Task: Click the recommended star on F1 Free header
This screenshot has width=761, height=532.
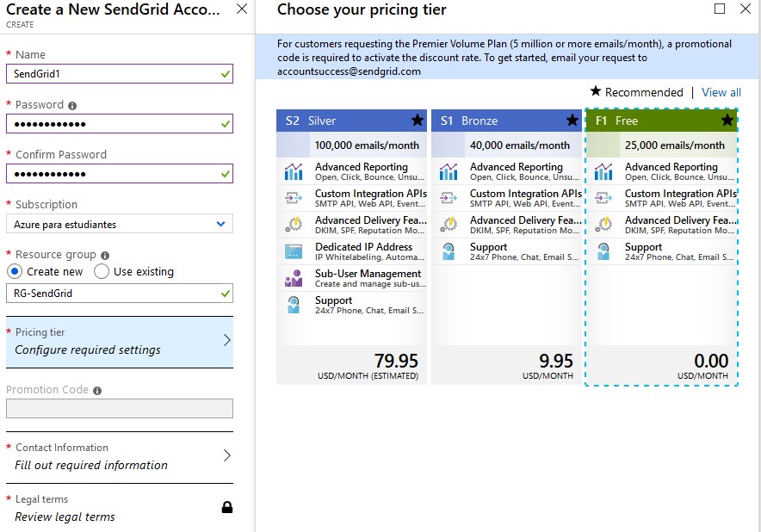Action: (x=727, y=120)
